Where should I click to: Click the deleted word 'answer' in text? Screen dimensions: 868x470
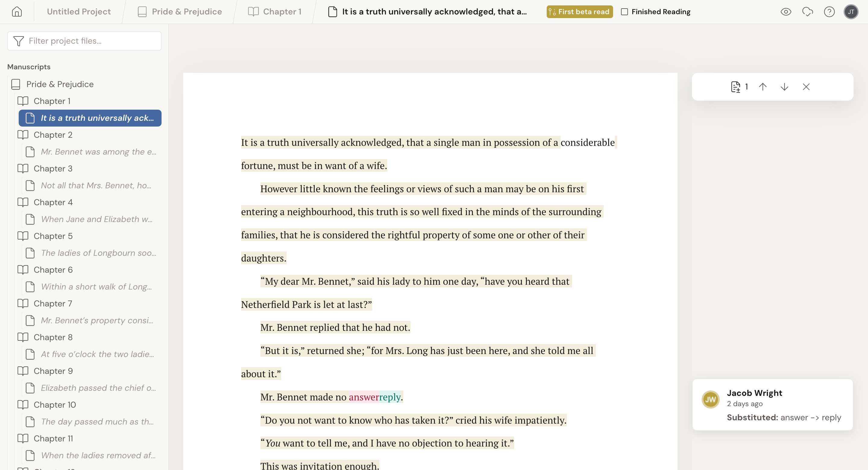click(x=363, y=397)
